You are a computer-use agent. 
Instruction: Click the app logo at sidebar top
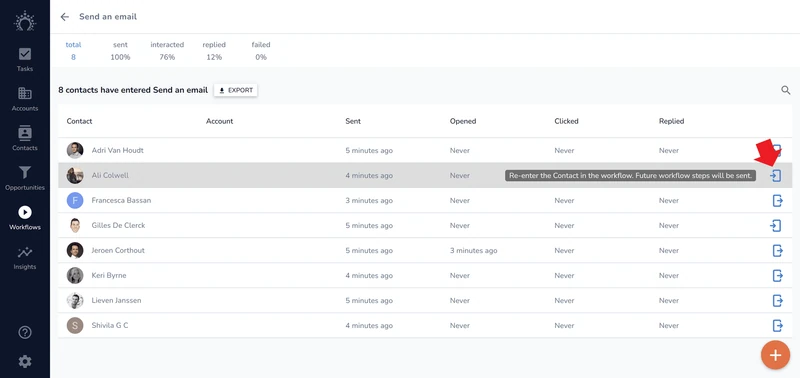point(24,21)
